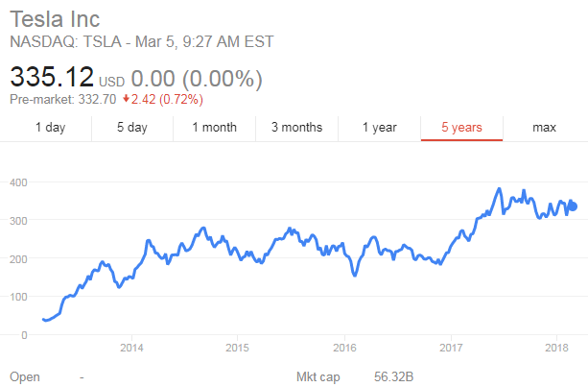
Task: Click the 2016 marker on time axis
Action: click(344, 348)
